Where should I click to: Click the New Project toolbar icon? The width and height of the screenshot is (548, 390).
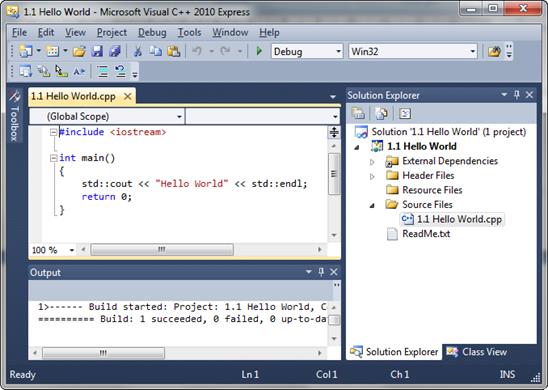click(26, 51)
